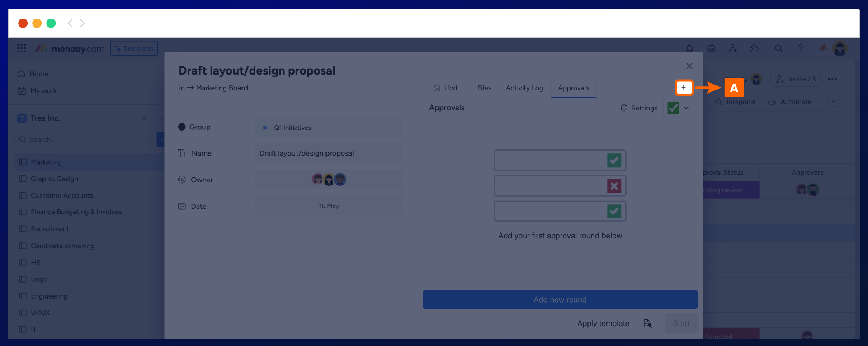Open approvals Settings
This screenshot has height=346, width=868.
[x=639, y=108]
